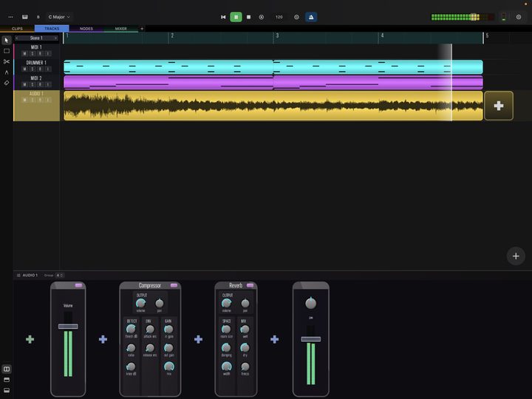The image size is (532, 399).
Task: Add device after the Reverb module
Action: [x=274, y=339]
